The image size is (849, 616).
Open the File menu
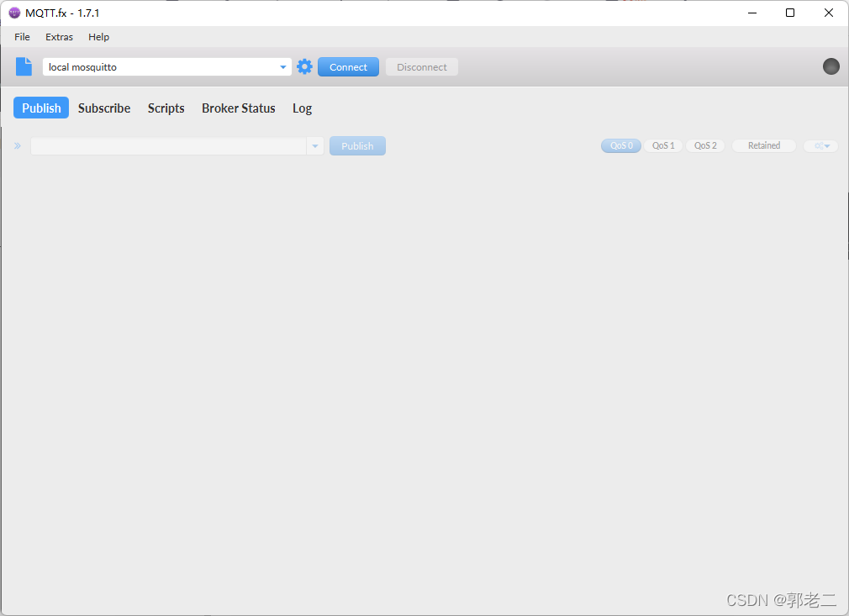(22, 37)
